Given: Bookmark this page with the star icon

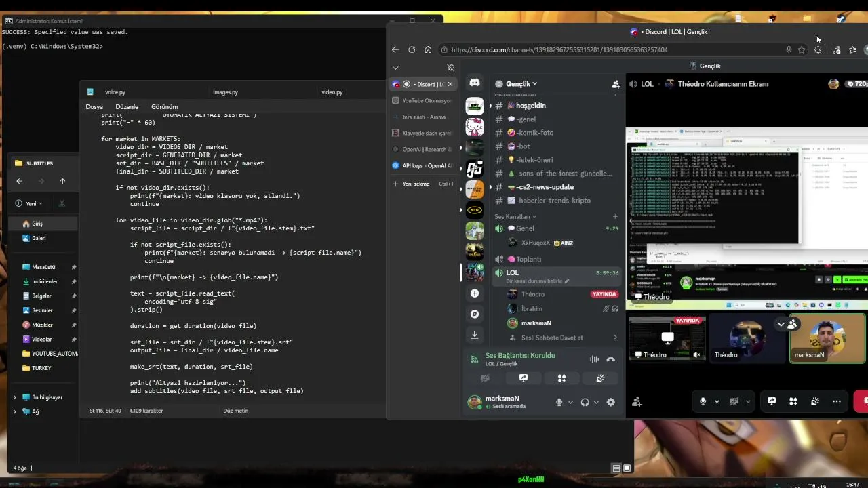Looking at the screenshot, I should tap(802, 49).
